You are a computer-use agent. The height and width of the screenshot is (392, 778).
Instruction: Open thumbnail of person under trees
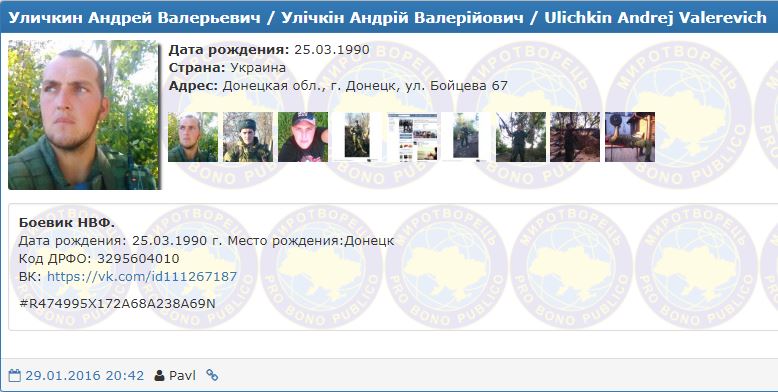520,137
